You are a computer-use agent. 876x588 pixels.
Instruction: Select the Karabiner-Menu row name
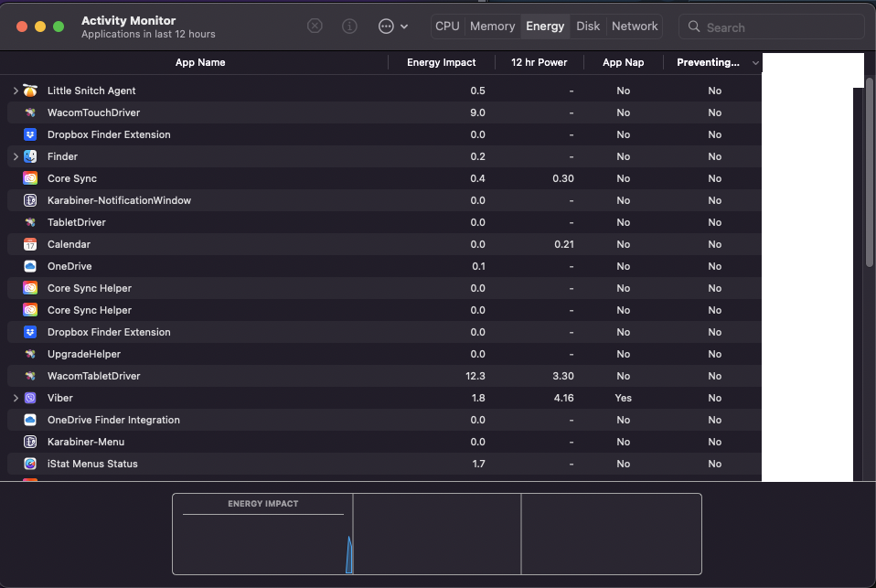tap(86, 442)
